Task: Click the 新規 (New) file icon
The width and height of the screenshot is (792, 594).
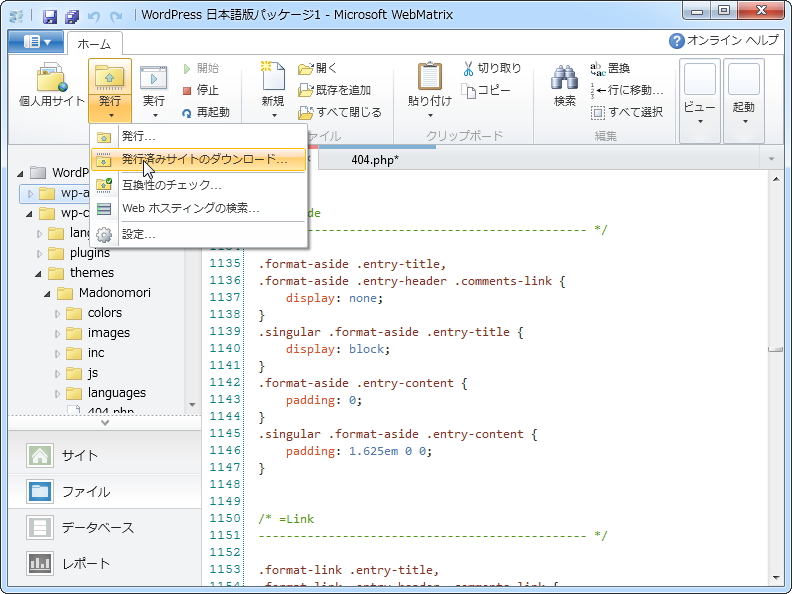Action: coord(273,76)
